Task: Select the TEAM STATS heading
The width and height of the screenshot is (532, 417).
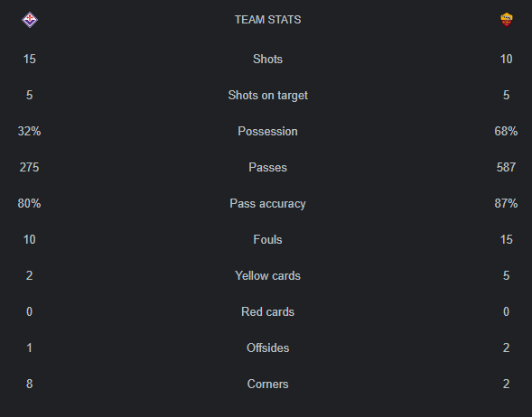Action: [267, 20]
